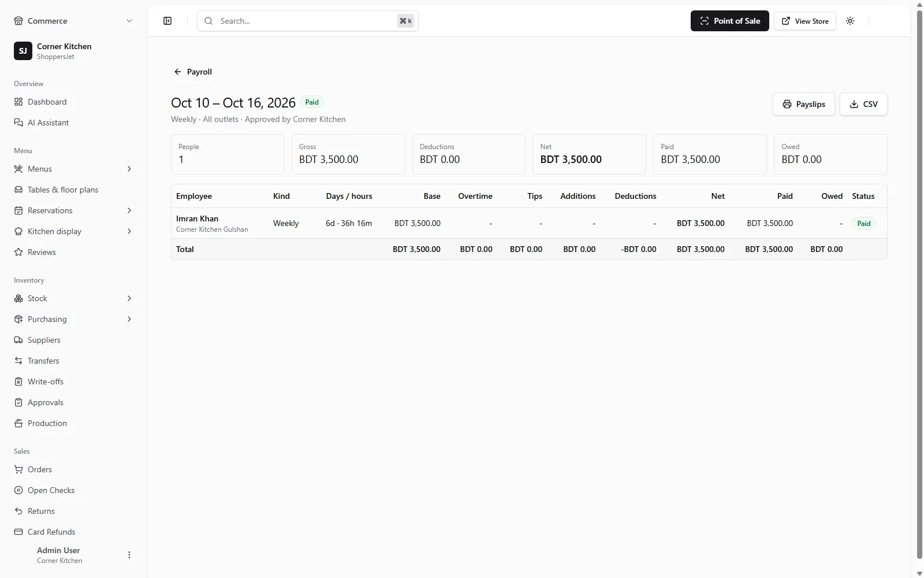Screen dimensions: 924x578
Task: Click the Production icon
Action: tap(18, 423)
